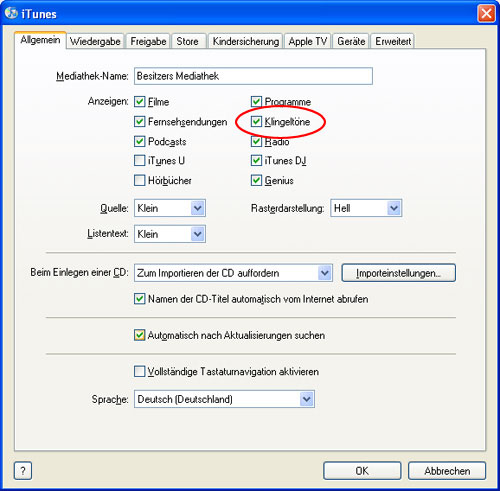Check the Hörbücher checkbox
This screenshot has height=491, width=500.
coord(139,180)
